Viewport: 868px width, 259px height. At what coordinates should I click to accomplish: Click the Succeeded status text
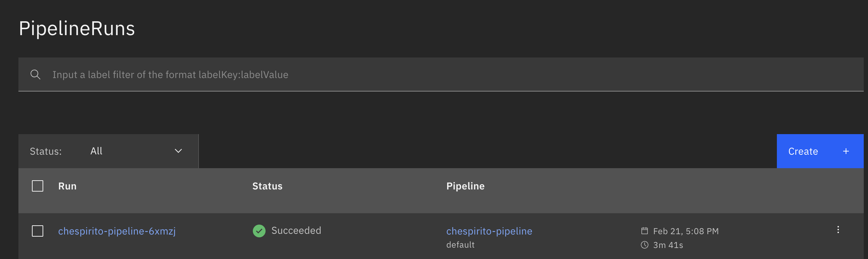(x=296, y=231)
